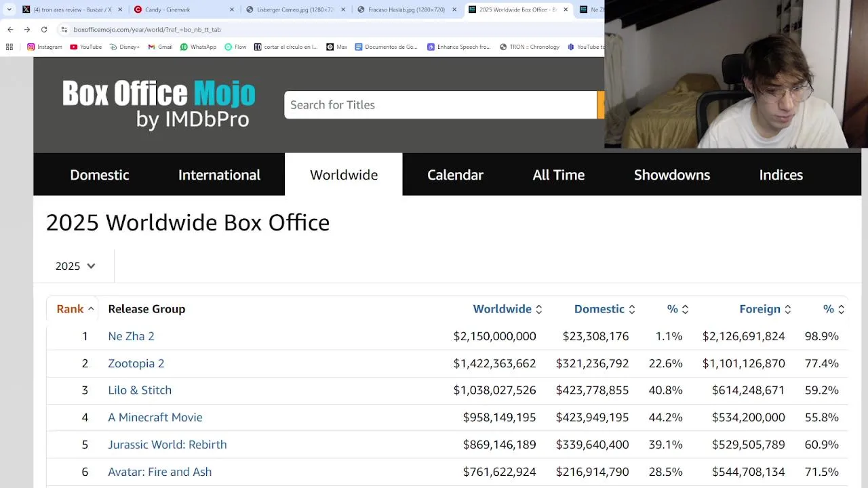Close the 2025 Worldwide Box Office tab
This screenshot has width=868, height=488.
click(566, 9)
